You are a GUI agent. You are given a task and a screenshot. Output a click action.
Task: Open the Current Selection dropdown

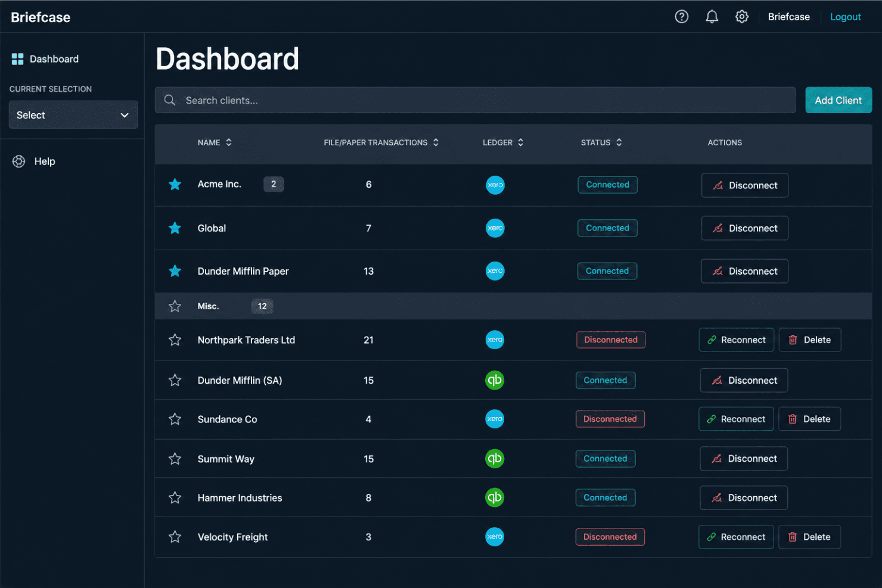pyautogui.click(x=73, y=115)
